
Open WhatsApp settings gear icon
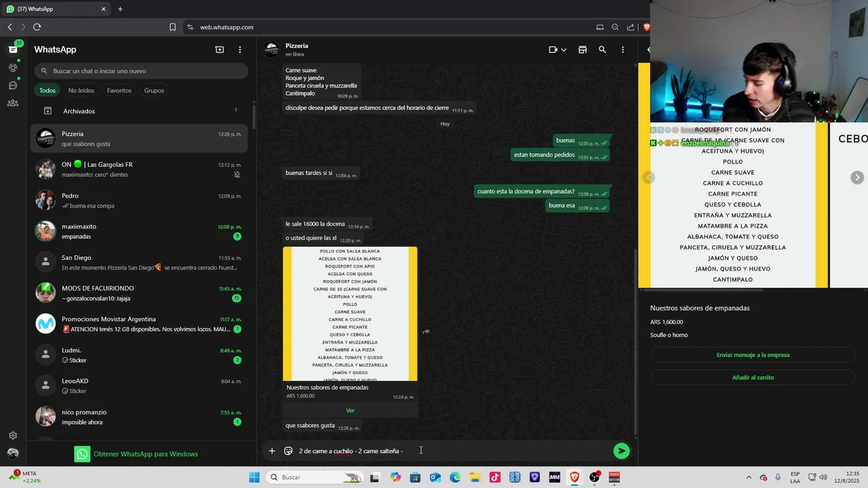pos(13,436)
